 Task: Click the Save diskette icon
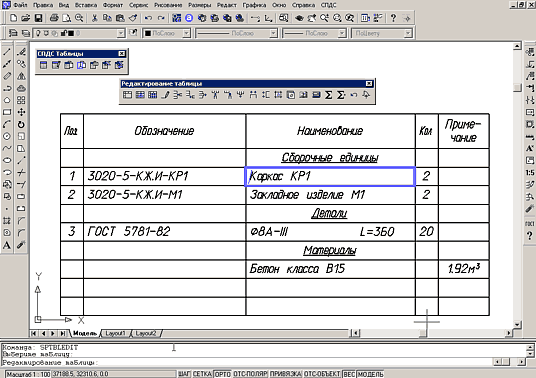[38, 18]
